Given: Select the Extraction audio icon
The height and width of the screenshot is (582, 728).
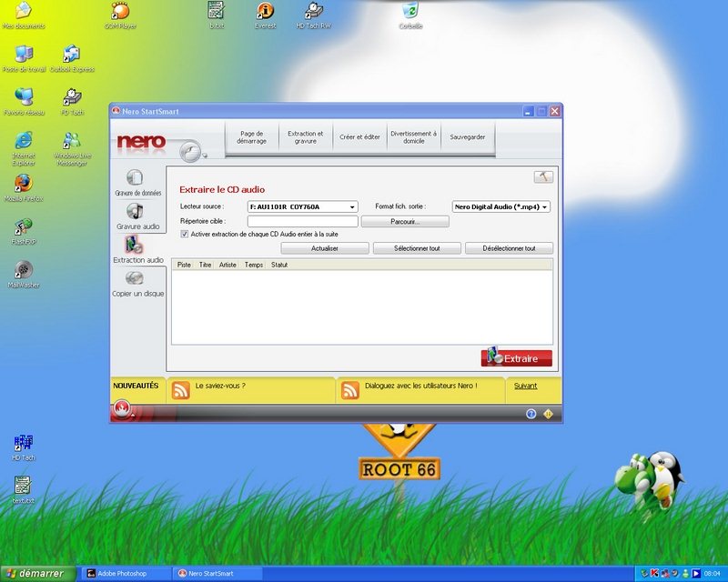Looking at the screenshot, I should (133, 245).
